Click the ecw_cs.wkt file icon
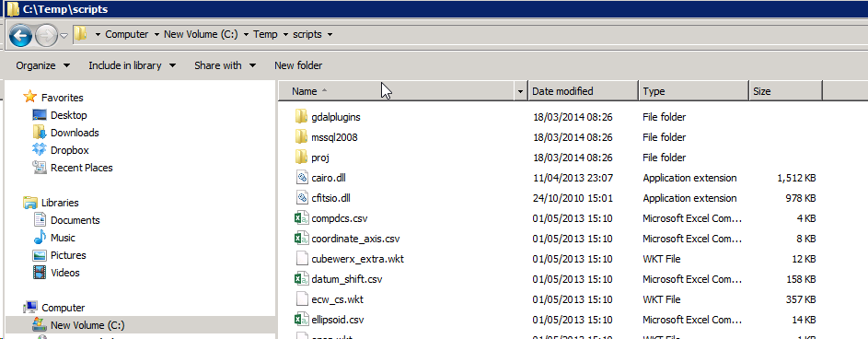The image size is (868, 339). coord(301,299)
